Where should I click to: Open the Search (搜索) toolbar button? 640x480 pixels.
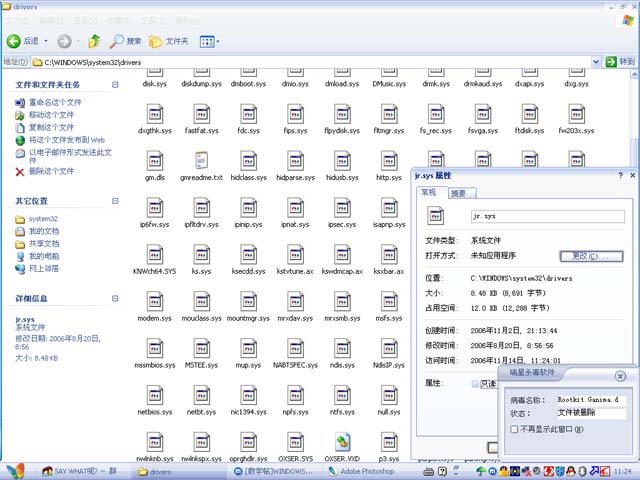pos(125,41)
